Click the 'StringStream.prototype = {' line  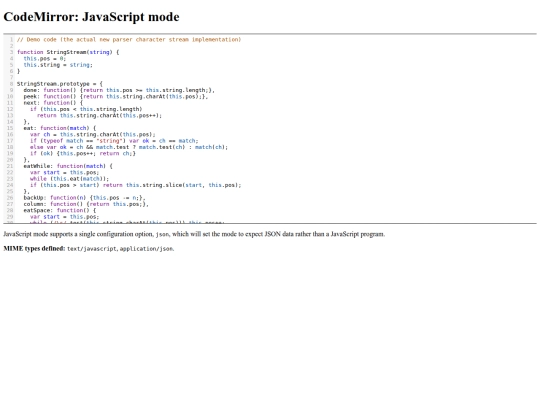(60, 84)
